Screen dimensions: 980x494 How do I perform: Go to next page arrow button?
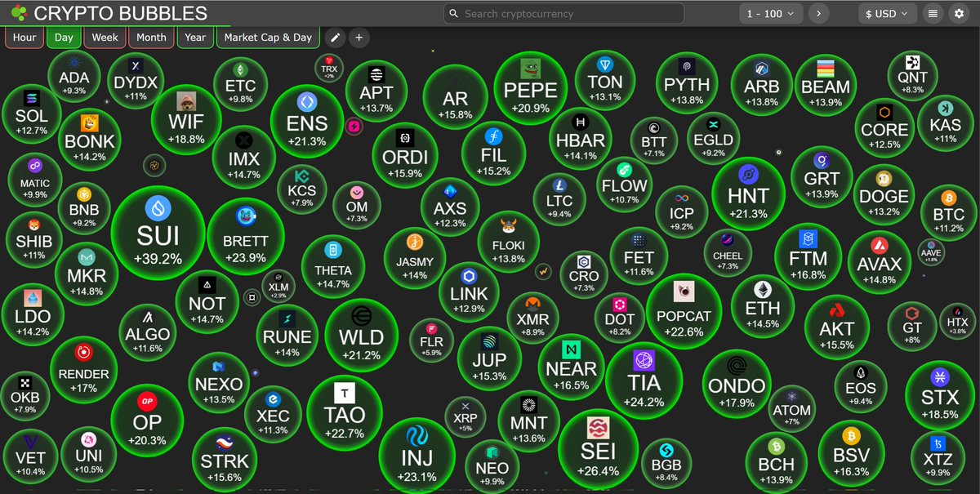point(818,14)
